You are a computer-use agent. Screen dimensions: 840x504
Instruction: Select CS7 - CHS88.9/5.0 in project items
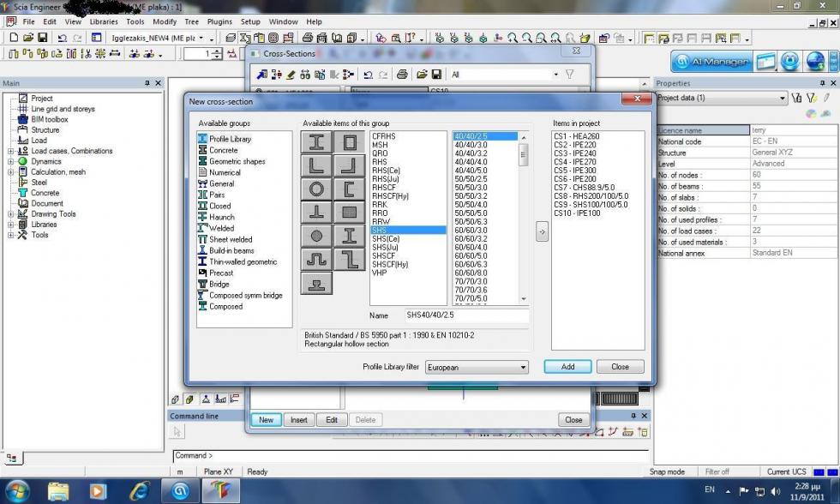(584, 188)
